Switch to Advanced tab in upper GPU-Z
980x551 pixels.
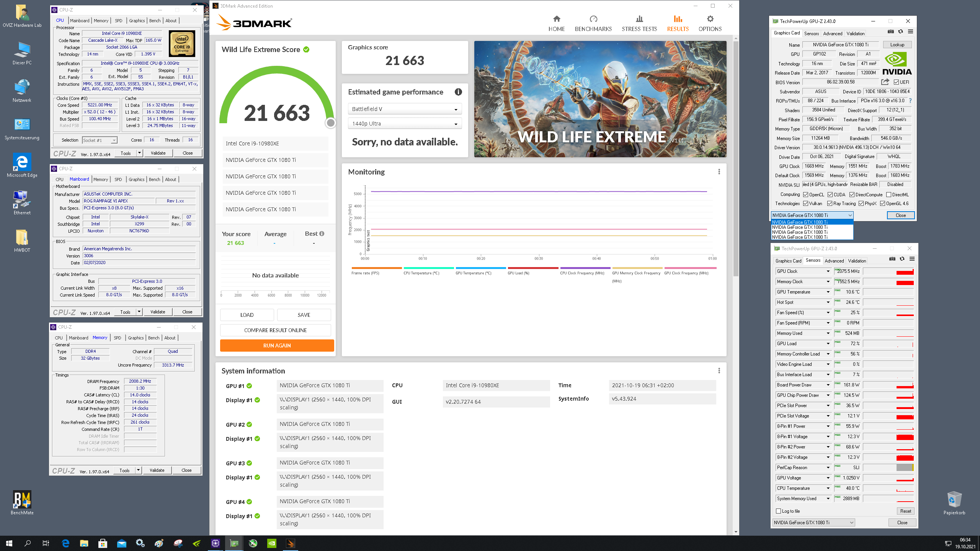point(832,33)
